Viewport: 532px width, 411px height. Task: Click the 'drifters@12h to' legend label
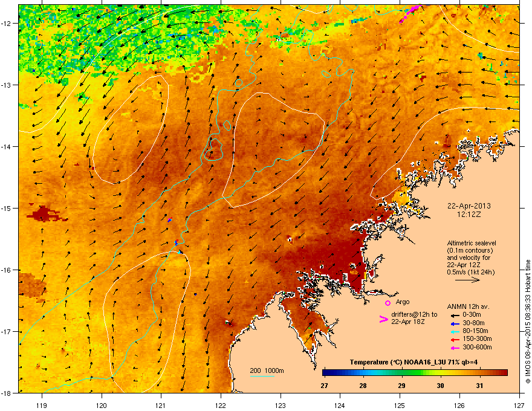[x=414, y=315]
